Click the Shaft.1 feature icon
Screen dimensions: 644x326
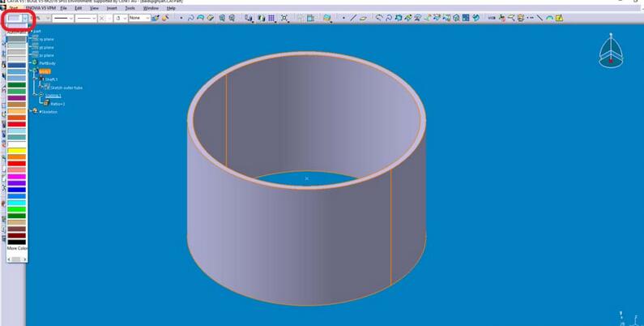tap(41, 79)
